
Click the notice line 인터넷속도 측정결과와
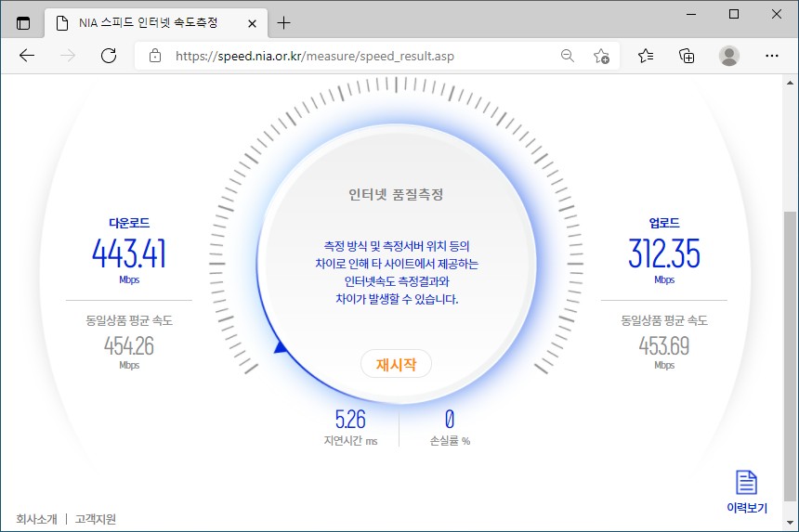click(397, 281)
